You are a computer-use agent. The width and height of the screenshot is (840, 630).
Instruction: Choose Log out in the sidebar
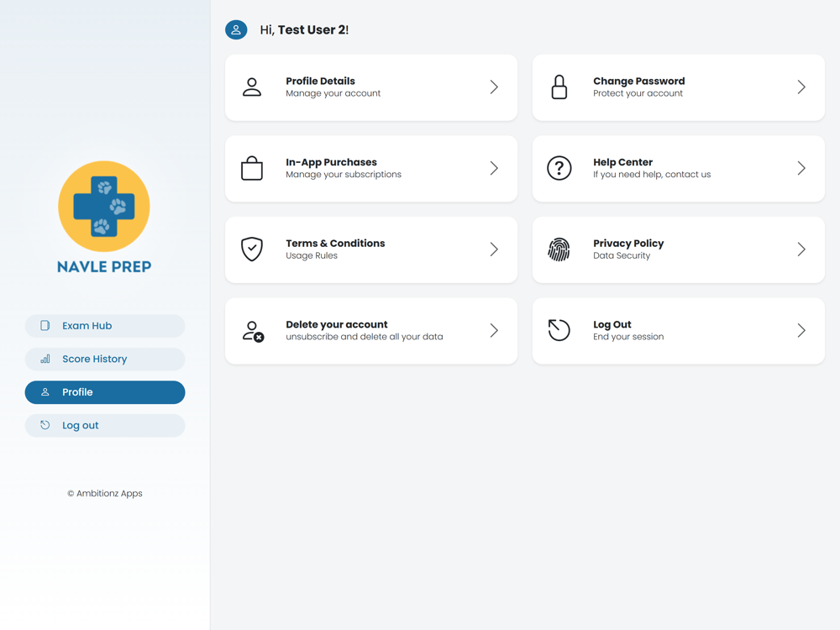tap(105, 425)
